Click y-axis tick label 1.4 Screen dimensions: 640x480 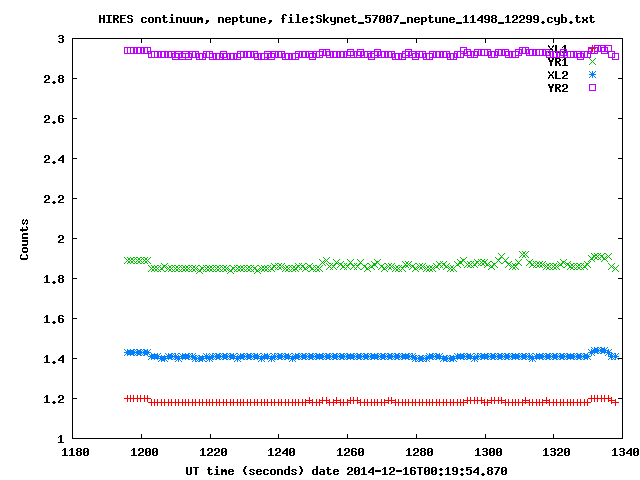coord(54,359)
